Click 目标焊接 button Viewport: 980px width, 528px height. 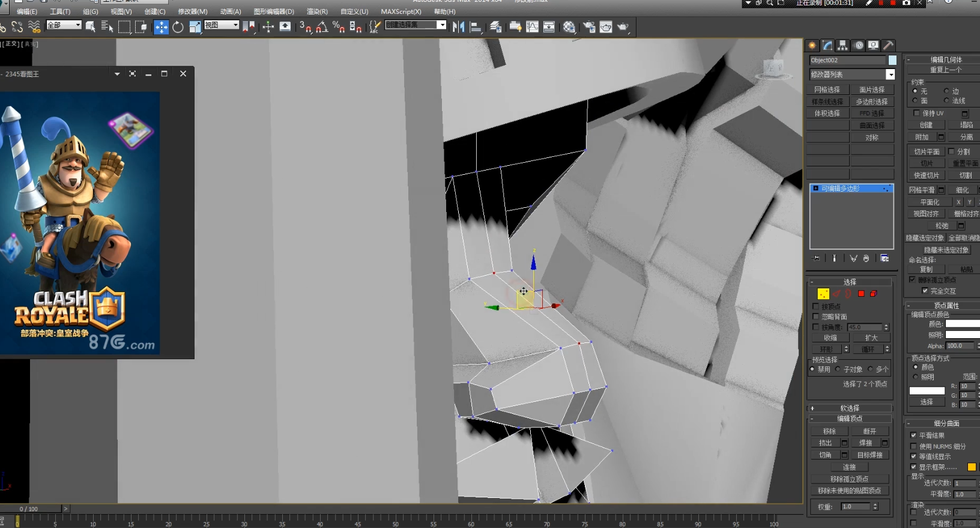(870, 455)
